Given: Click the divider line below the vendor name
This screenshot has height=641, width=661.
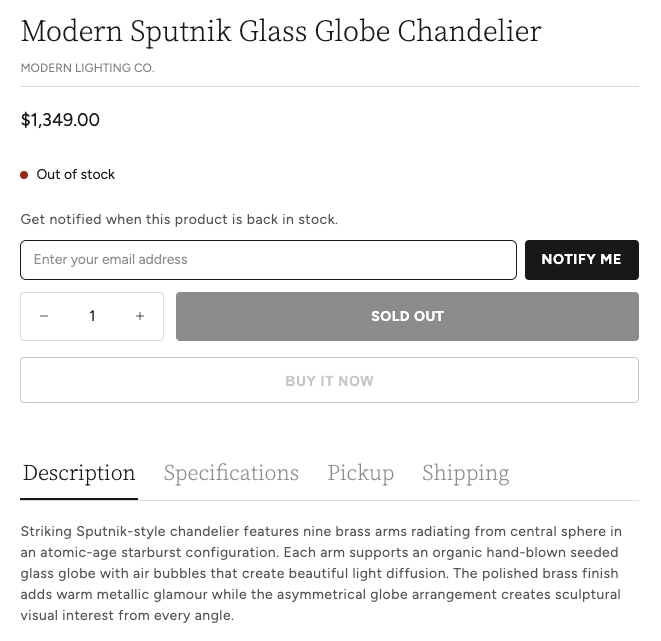Looking at the screenshot, I should point(329,87).
